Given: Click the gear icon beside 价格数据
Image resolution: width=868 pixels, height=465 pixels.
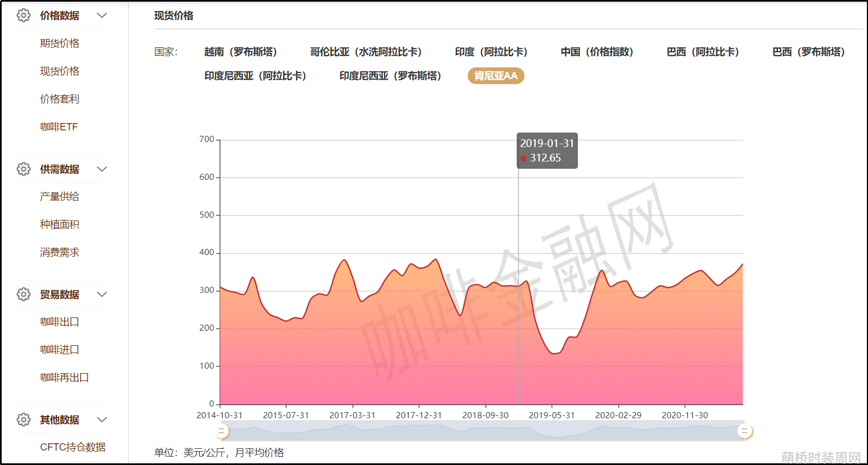Looking at the screenshot, I should point(23,16).
